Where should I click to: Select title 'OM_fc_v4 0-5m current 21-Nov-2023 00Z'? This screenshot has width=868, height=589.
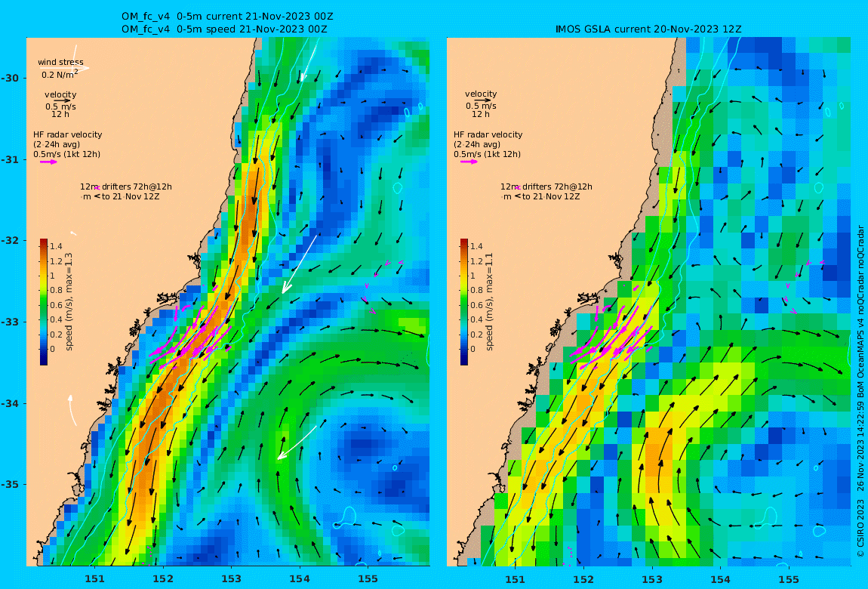(227, 17)
